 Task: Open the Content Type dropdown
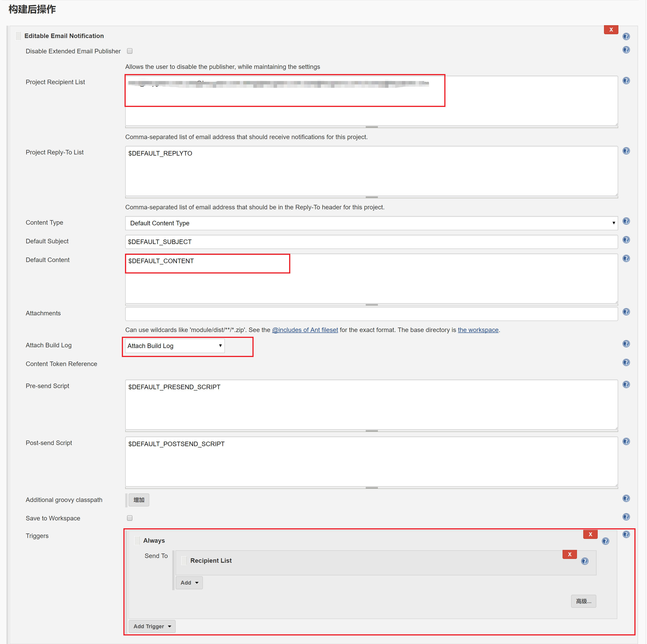pyautogui.click(x=371, y=223)
